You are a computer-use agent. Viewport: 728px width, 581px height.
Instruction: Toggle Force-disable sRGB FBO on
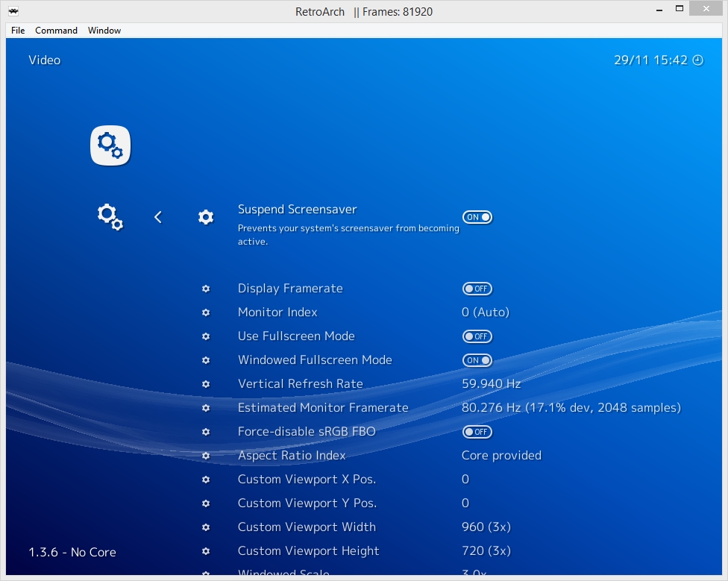477,432
